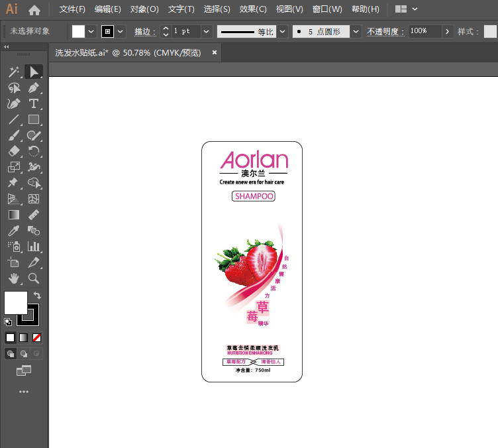This screenshot has height=448, width=498.
Task: Open the 文件(F) menu
Action: click(x=72, y=9)
